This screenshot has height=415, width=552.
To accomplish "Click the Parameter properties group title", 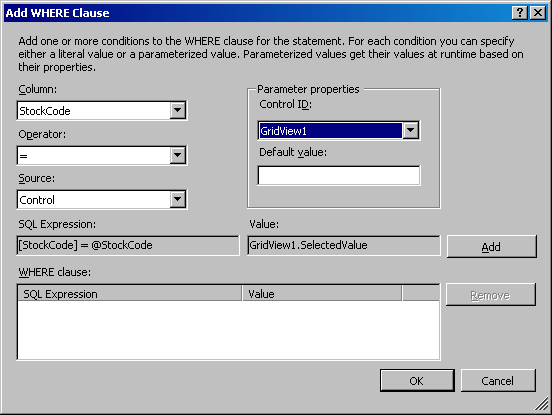I will [308, 89].
